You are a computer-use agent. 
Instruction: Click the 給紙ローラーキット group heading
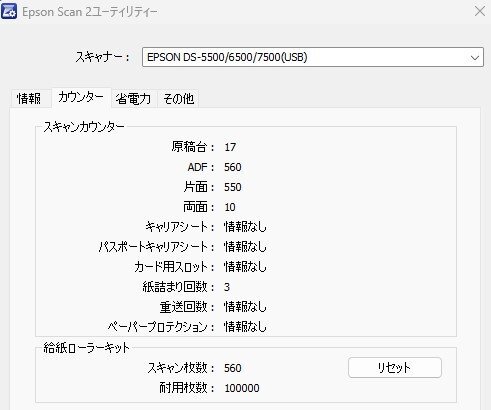[x=86, y=348]
